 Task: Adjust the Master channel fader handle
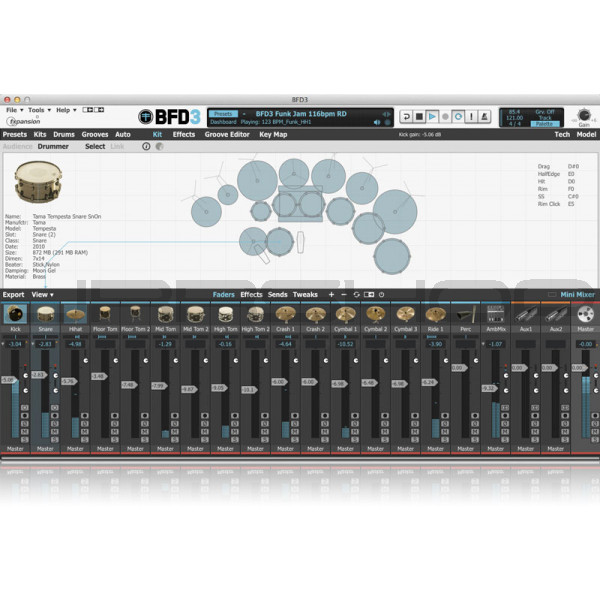click(579, 368)
